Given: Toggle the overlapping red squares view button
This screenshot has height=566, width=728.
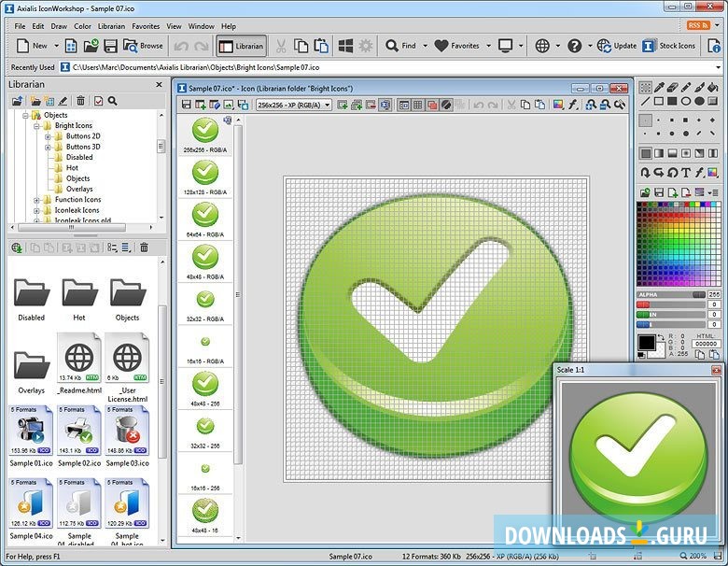Looking at the screenshot, I should [x=432, y=105].
